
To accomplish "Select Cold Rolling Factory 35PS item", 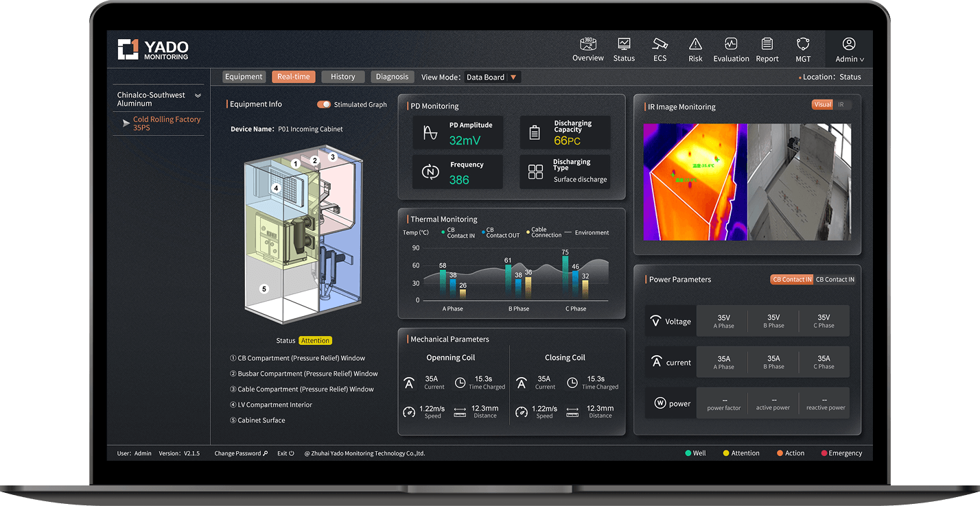I will (x=166, y=123).
